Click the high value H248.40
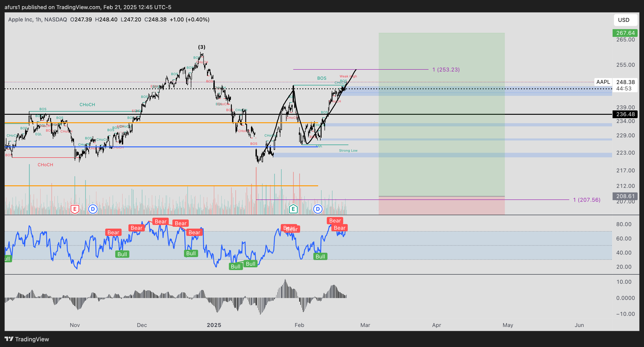 pyautogui.click(x=106, y=20)
